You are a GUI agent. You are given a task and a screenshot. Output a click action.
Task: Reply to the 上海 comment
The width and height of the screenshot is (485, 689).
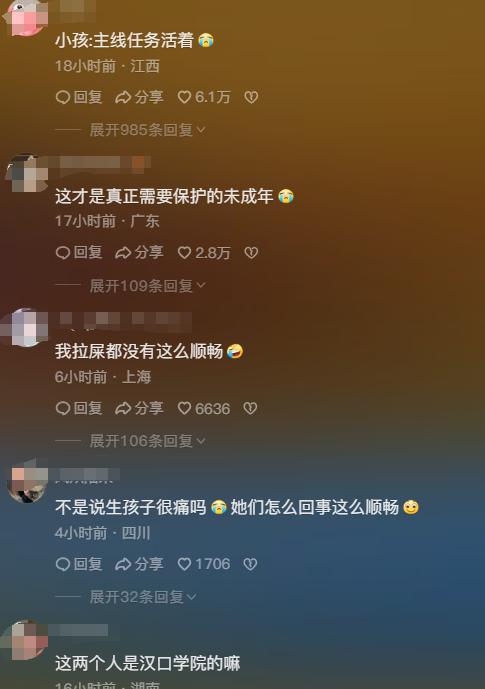[79, 408]
